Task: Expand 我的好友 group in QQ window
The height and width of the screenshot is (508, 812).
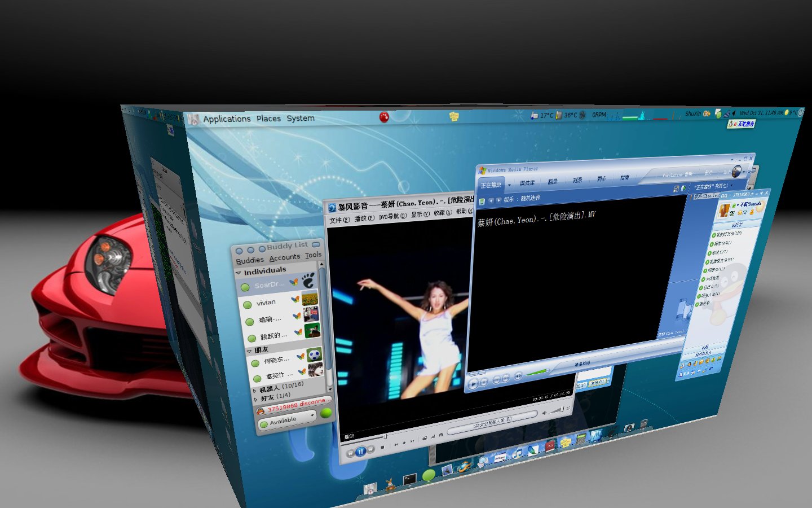Action: (726, 234)
